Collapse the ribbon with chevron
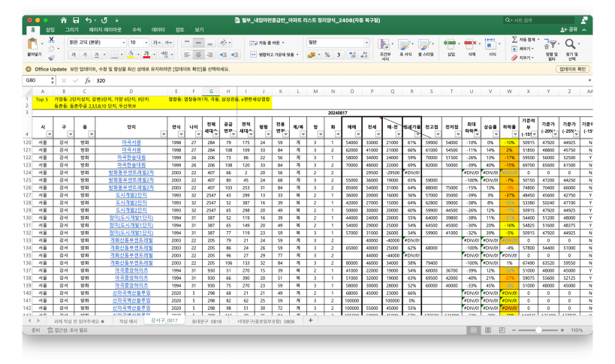The image size is (615, 364). click(x=584, y=30)
